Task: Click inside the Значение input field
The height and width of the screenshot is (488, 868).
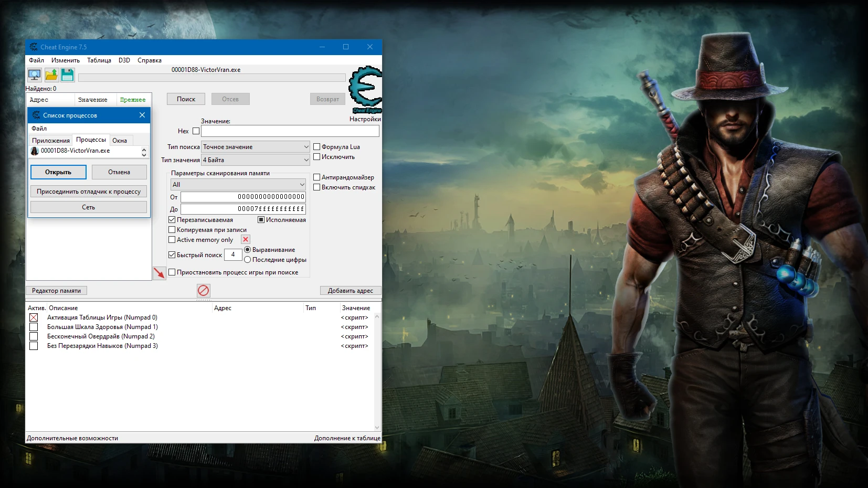Action: [x=290, y=131]
